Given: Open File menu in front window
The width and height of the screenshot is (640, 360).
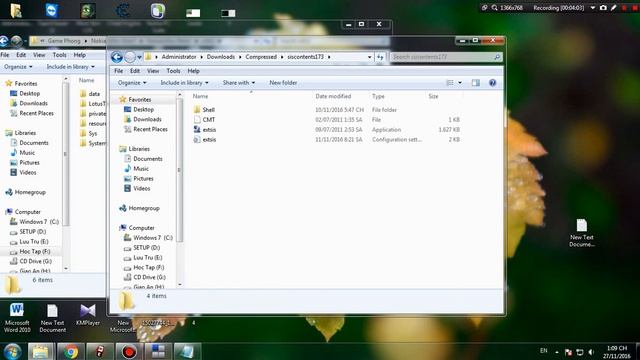Looking at the screenshot, I should (118, 71).
